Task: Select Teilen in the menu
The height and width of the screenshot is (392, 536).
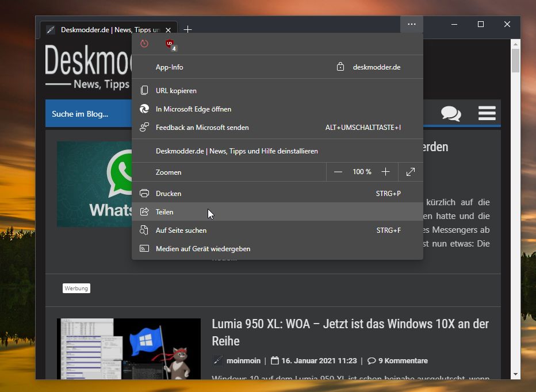Action: (277, 212)
